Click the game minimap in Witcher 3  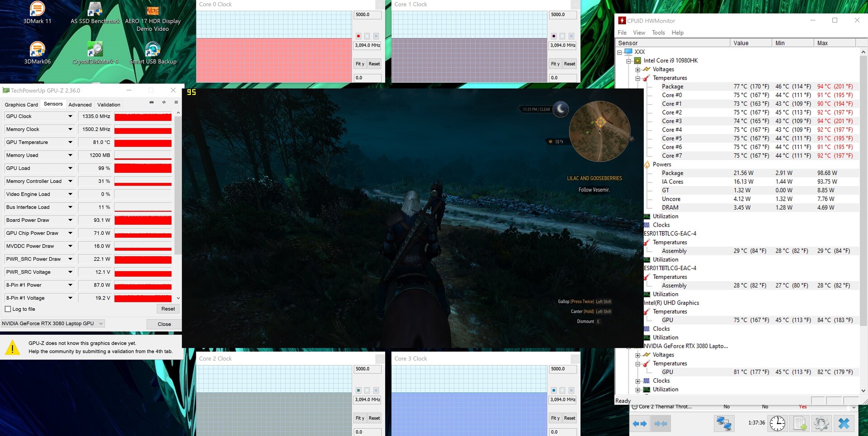(599, 131)
